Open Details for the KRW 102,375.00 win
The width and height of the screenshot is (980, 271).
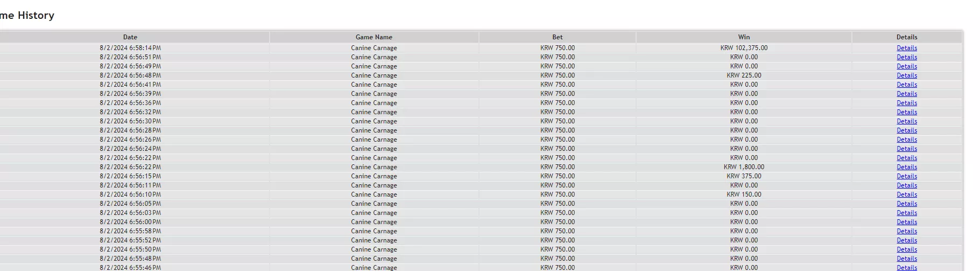906,48
